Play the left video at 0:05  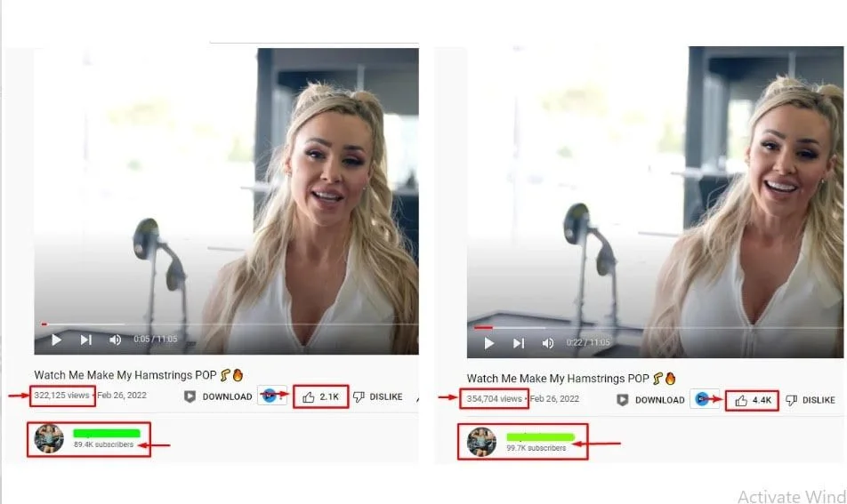click(x=56, y=340)
